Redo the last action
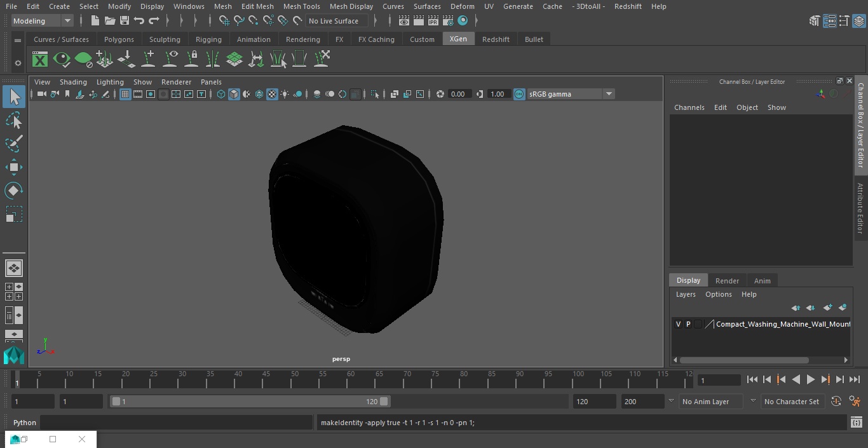Image resolution: width=868 pixels, height=448 pixels. (x=154, y=21)
